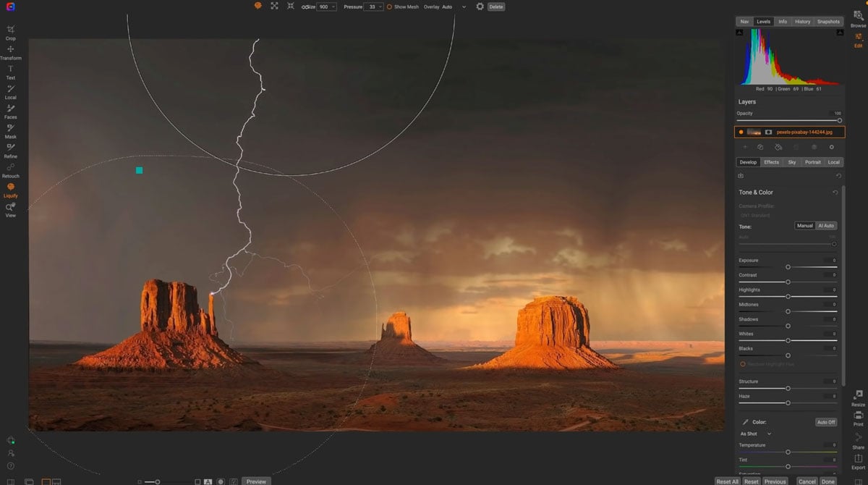Open the Edit module

point(859,39)
